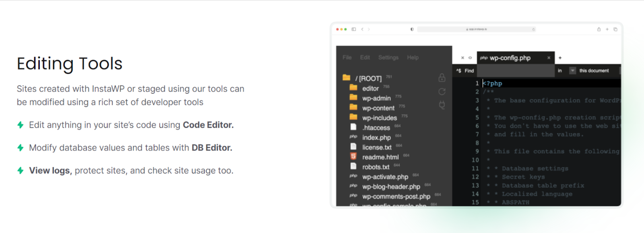Click code line '* * Database table prefix'

coord(535,185)
